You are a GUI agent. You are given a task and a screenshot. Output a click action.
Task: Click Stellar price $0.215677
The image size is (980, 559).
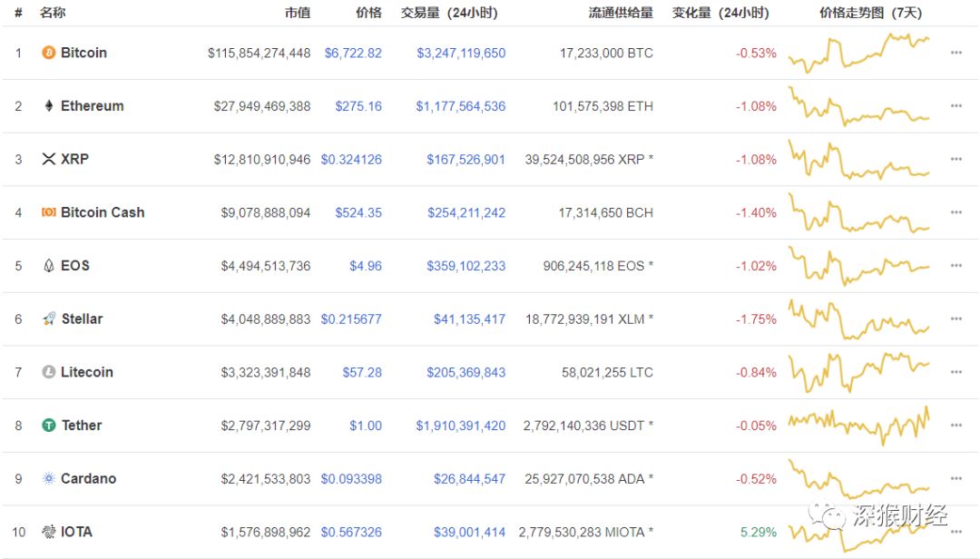351,319
